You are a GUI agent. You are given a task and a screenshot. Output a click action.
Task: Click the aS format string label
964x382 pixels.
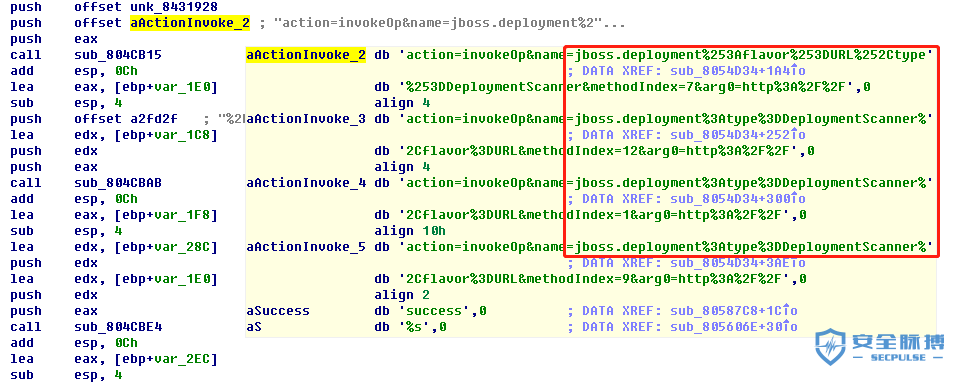point(254,327)
